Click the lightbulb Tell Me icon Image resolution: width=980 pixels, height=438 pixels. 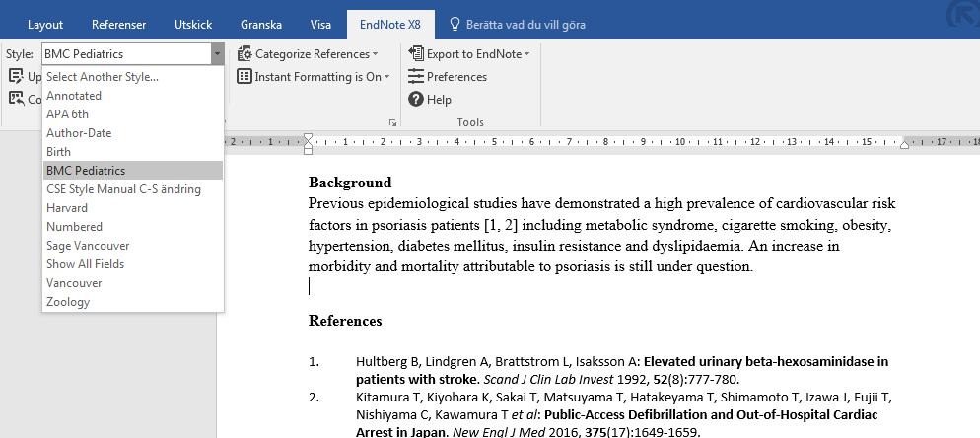click(x=455, y=25)
